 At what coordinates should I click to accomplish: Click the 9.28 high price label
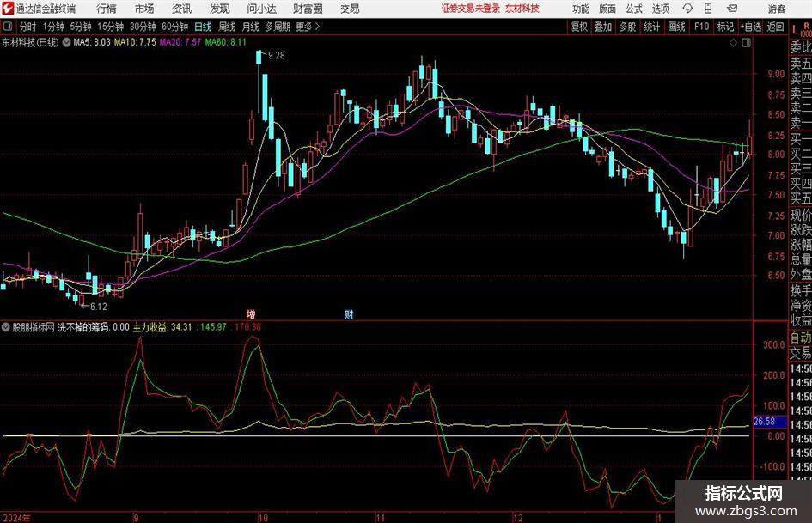[277, 56]
